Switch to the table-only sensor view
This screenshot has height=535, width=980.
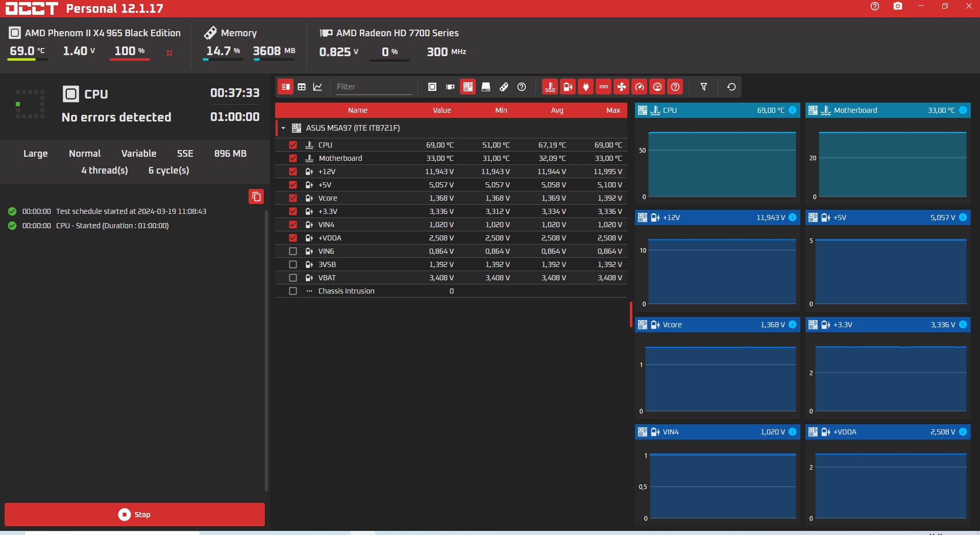(x=302, y=87)
